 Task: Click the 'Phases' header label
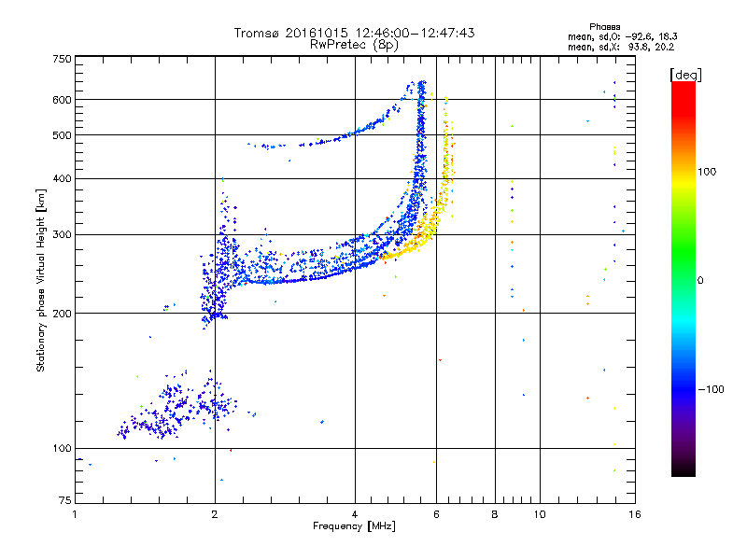coord(604,27)
